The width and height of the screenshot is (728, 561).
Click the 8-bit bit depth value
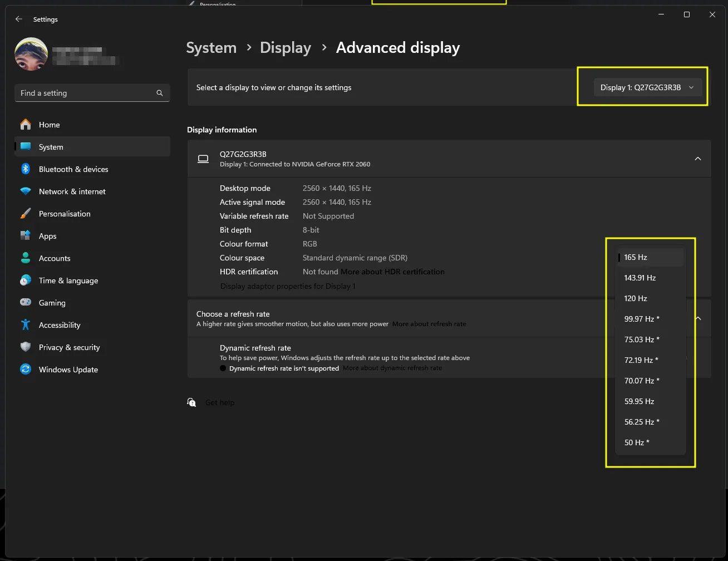click(311, 230)
